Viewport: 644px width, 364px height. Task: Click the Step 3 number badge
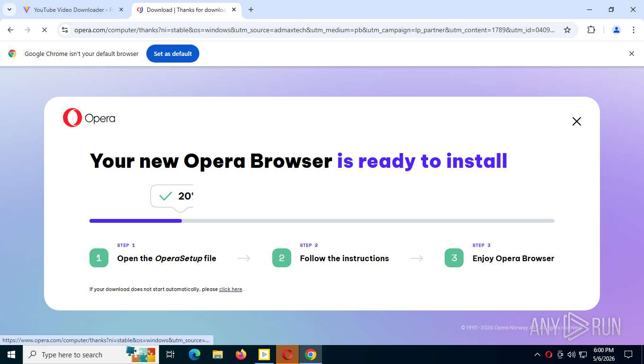pos(454,258)
